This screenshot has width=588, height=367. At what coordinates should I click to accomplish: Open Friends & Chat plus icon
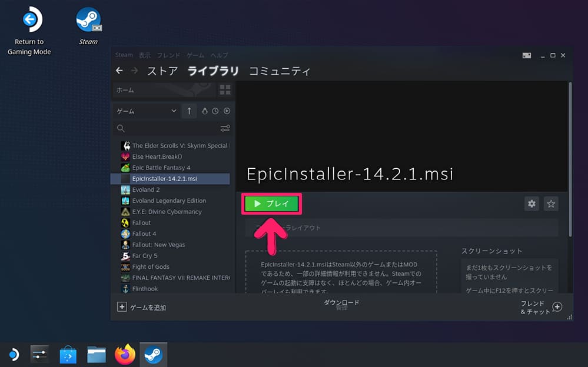557,306
